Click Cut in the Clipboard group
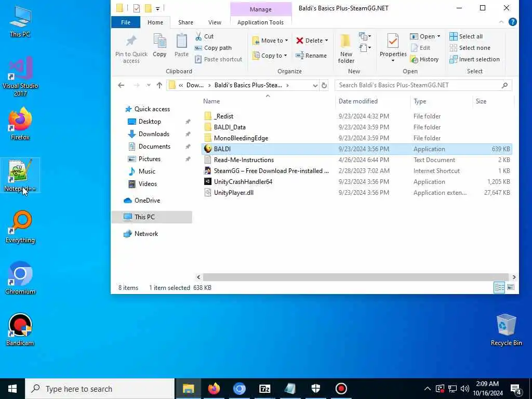Screen dimensions: 532x399 [x=204, y=36]
